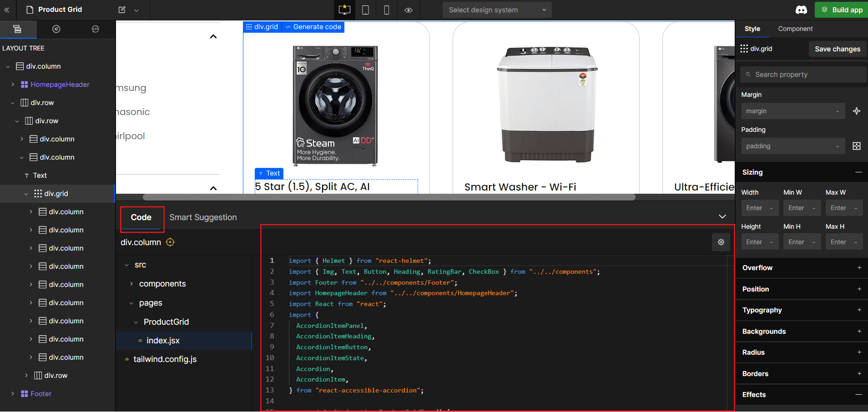Image resolution: width=868 pixels, height=412 pixels.
Task: Select layout tree layers tab icon
Action: (x=17, y=29)
